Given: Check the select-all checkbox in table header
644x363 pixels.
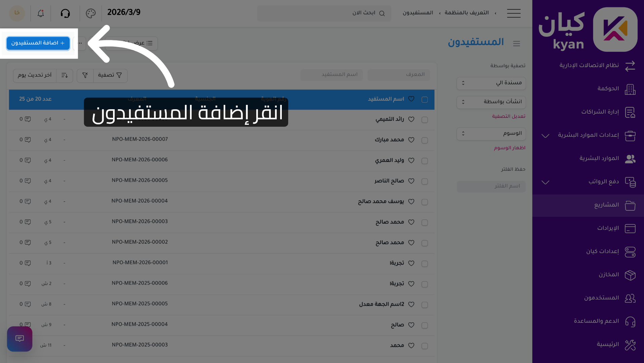Looking at the screenshot, I should pyautogui.click(x=424, y=99).
